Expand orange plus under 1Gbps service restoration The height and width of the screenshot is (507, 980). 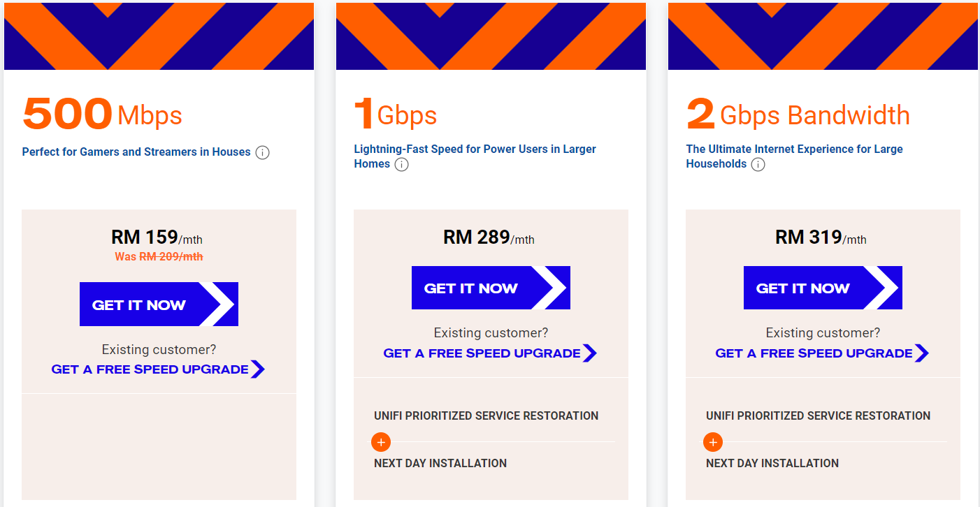381,442
